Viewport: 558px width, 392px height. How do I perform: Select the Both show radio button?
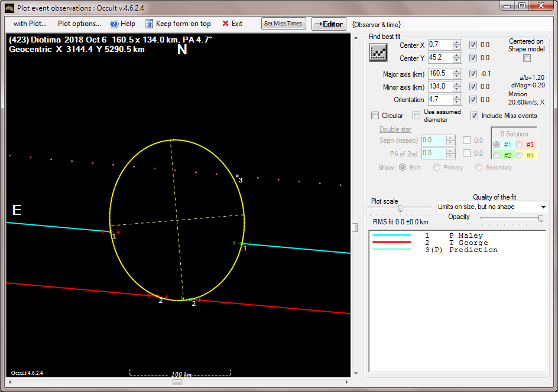pos(403,167)
